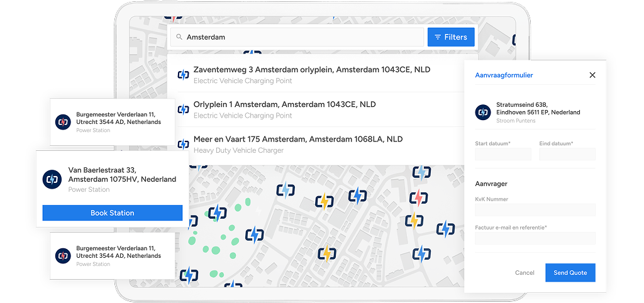This screenshot has height=303, width=644.
Task: Select the yellow marker directly below red marker
Action: [x=414, y=221]
